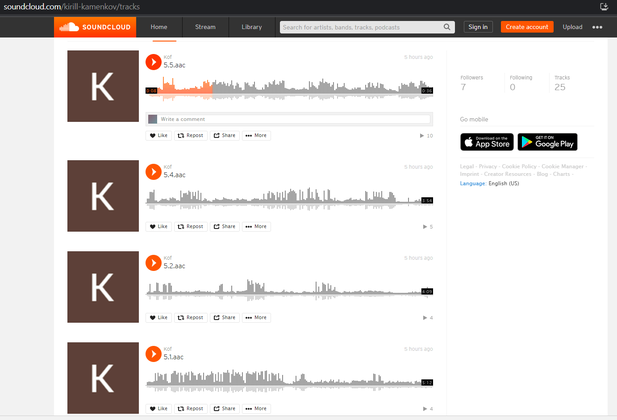Seek within the 5.2.aac waveform
The height and width of the screenshot is (420, 617).
289,290
